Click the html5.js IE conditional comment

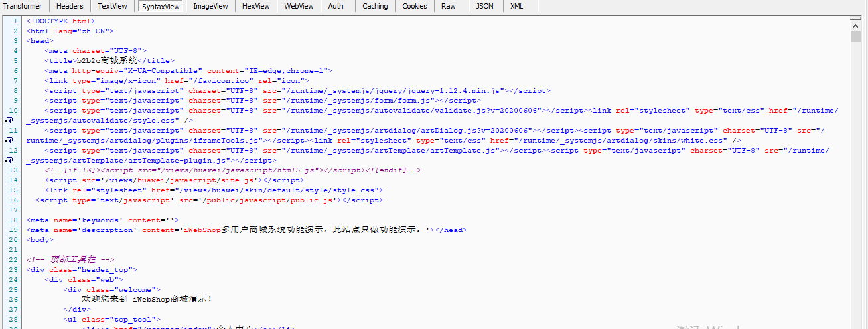(233, 170)
